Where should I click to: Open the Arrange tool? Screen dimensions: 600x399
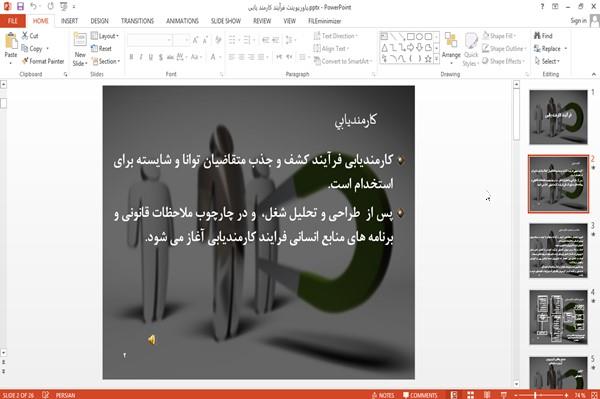451,49
